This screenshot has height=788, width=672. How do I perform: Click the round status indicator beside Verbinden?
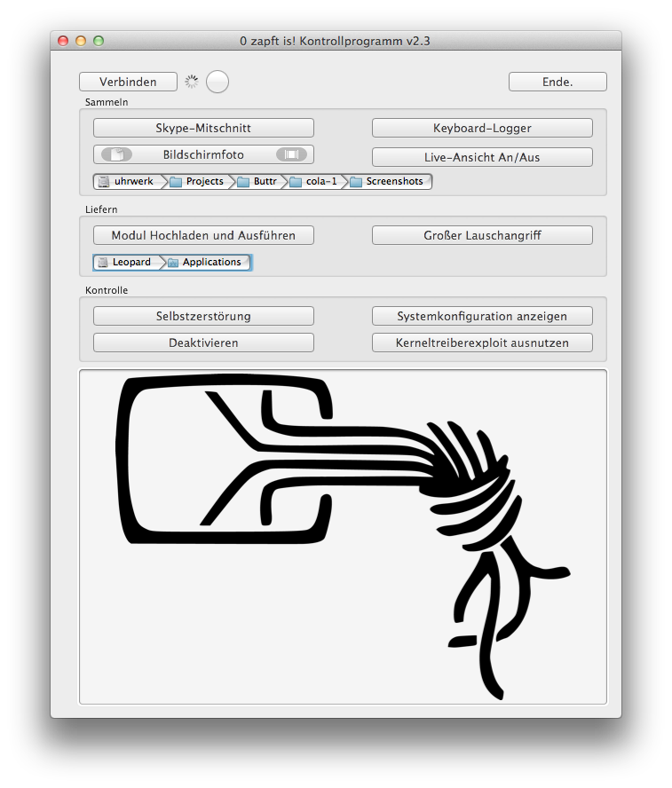(x=217, y=82)
